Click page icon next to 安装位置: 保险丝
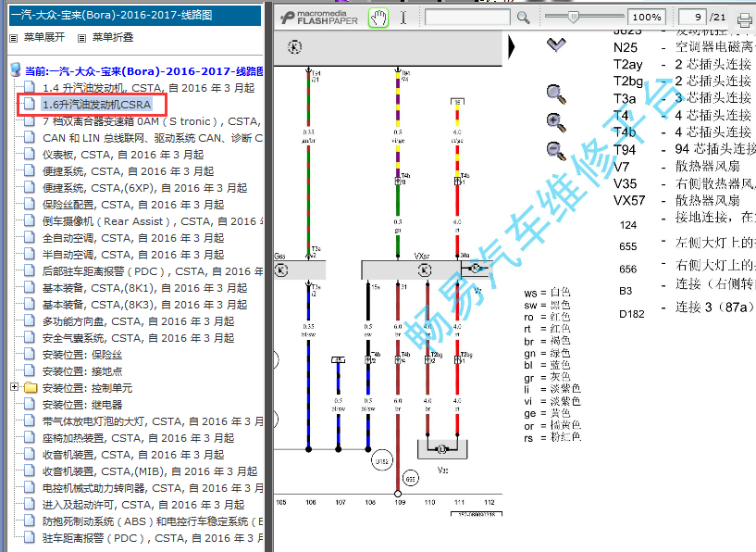756x552 pixels. click(30, 354)
